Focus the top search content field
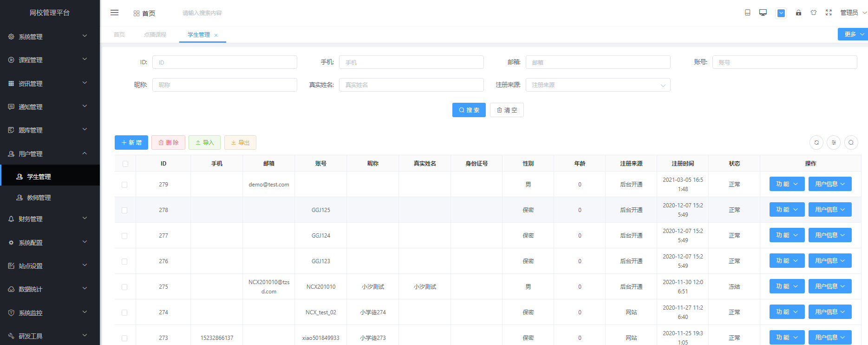 click(202, 13)
